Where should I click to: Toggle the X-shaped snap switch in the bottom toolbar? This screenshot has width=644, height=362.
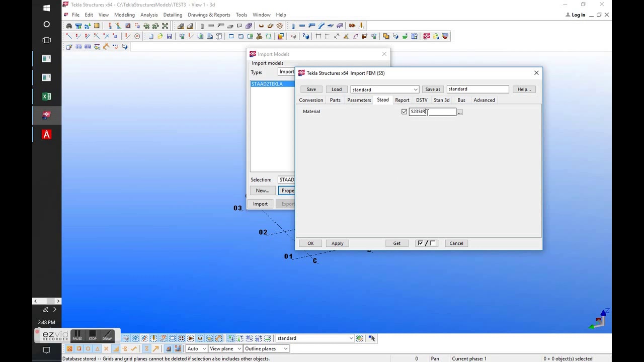(x=106, y=348)
